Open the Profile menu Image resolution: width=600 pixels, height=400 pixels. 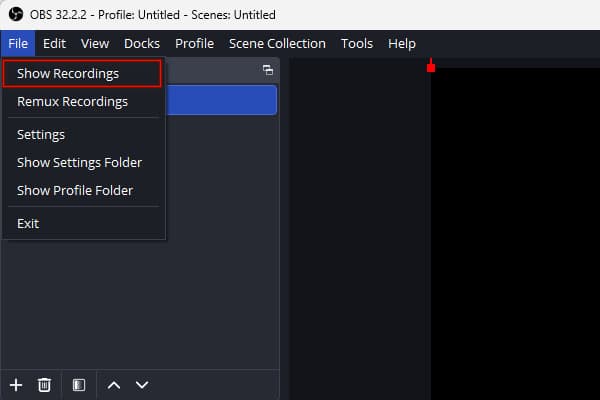coord(194,44)
